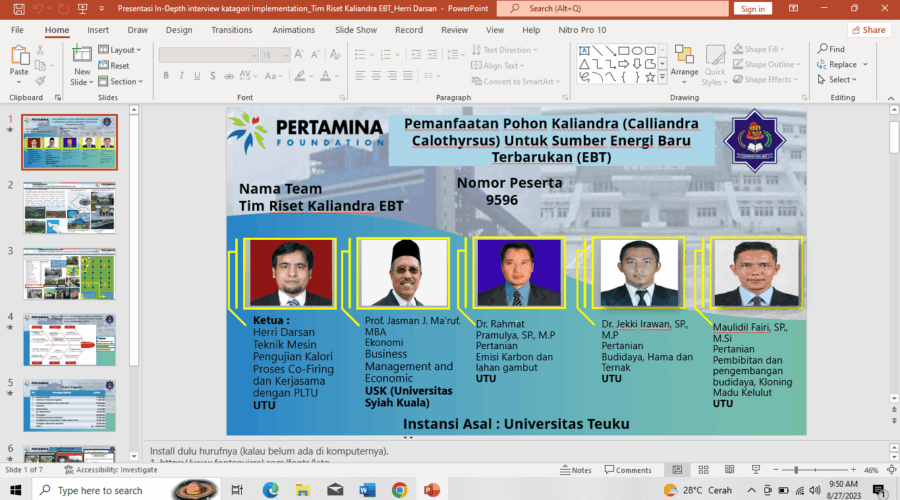
Task: Select the star shape in gallery
Action: 650,77
